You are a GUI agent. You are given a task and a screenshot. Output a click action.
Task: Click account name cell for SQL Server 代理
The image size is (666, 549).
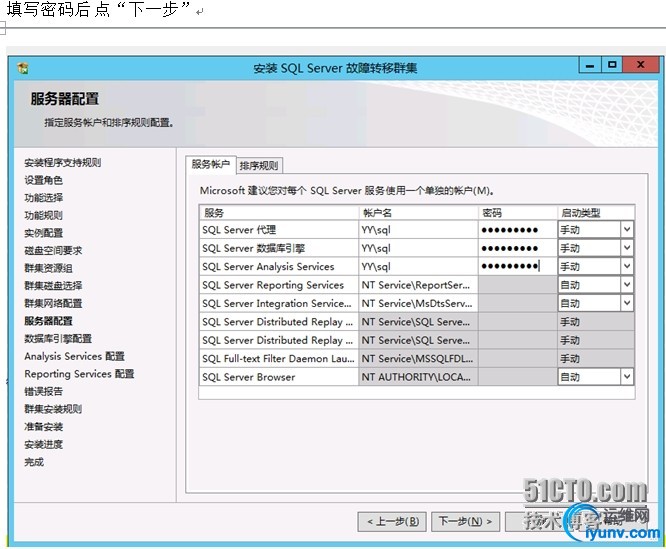point(418,230)
